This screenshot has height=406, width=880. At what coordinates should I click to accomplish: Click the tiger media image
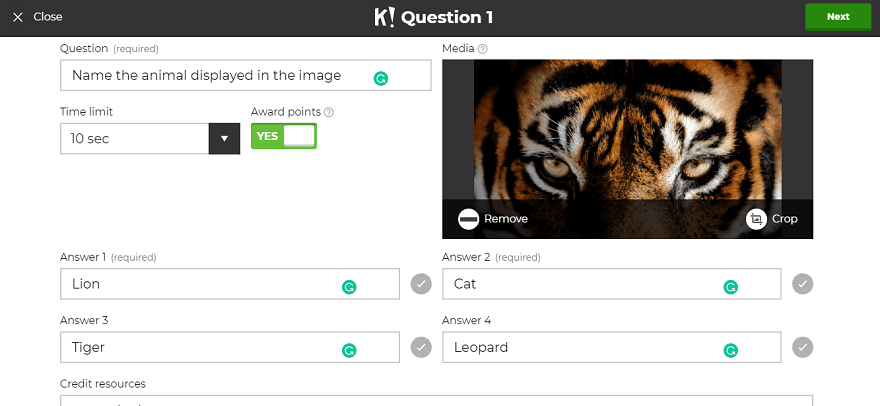pos(627,125)
